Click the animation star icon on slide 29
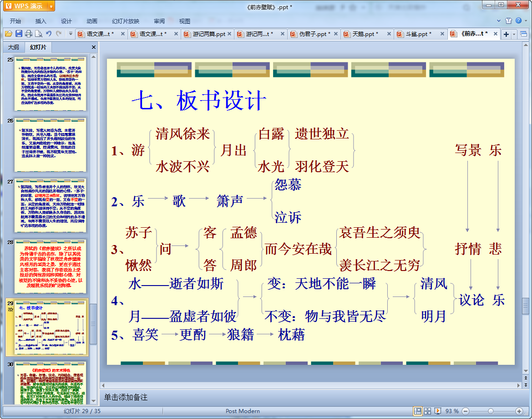The image size is (532, 419). pyautogui.click(x=10, y=309)
